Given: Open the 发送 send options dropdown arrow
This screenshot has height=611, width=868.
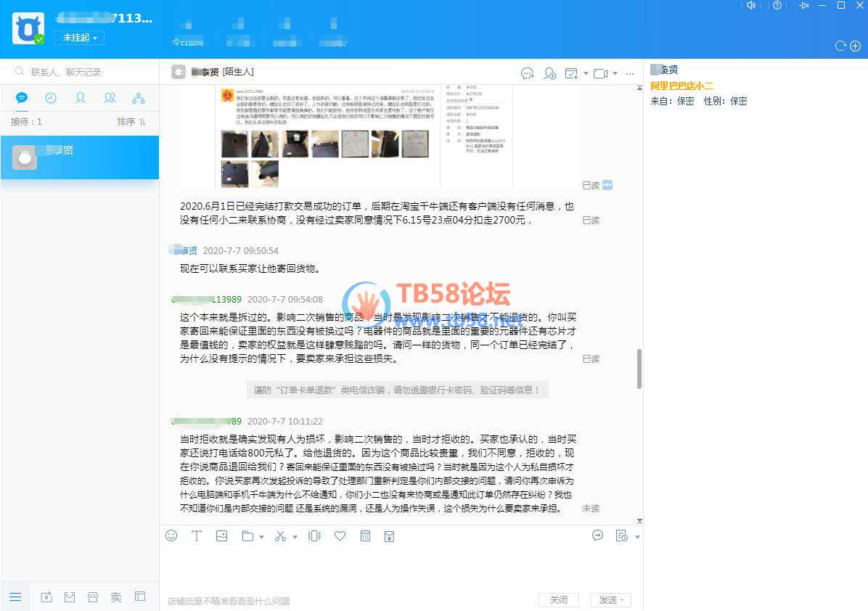Looking at the screenshot, I should (622, 600).
